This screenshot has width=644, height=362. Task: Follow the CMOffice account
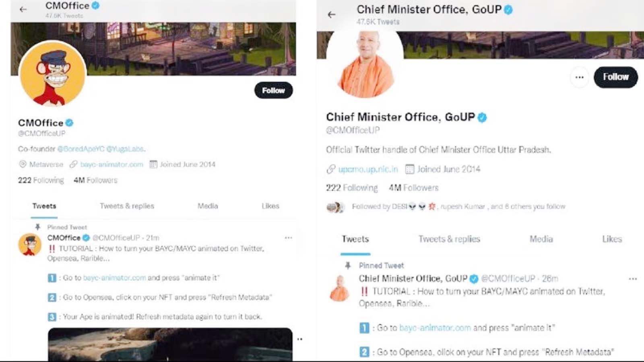coord(273,90)
